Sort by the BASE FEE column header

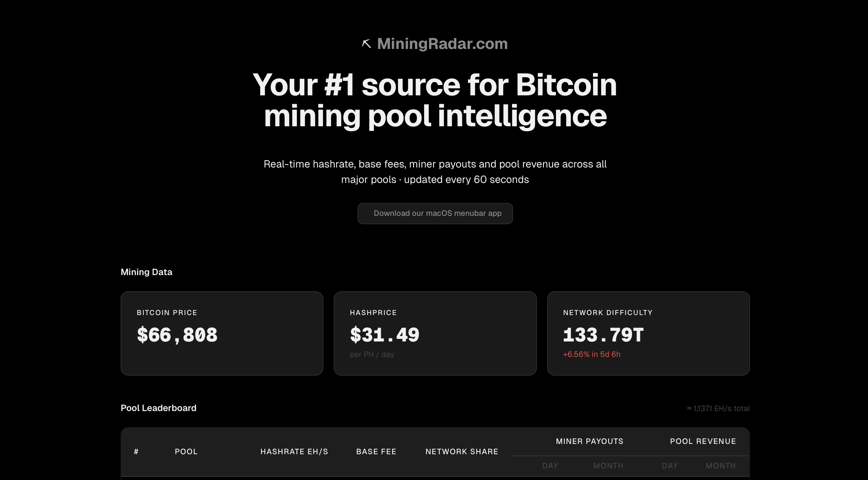376,451
